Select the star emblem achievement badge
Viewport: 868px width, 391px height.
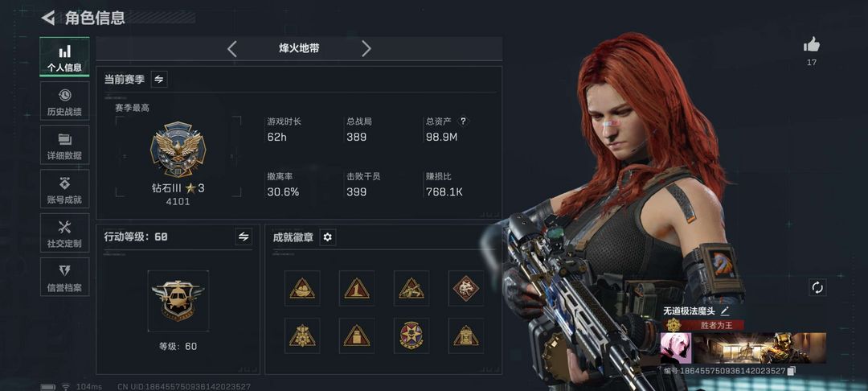click(x=411, y=335)
